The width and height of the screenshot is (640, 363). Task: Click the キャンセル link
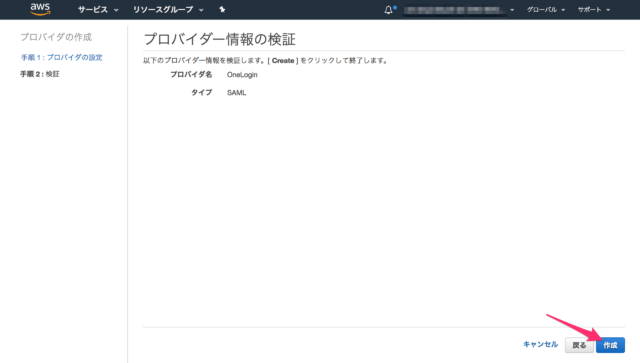coord(540,344)
